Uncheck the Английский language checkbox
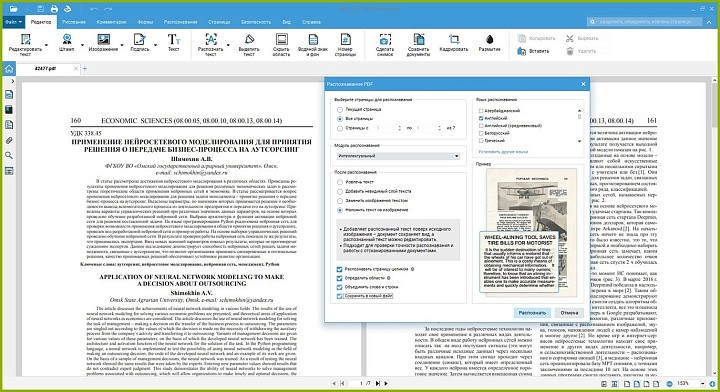The height and width of the screenshot is (392, 720). pos(481,118)
